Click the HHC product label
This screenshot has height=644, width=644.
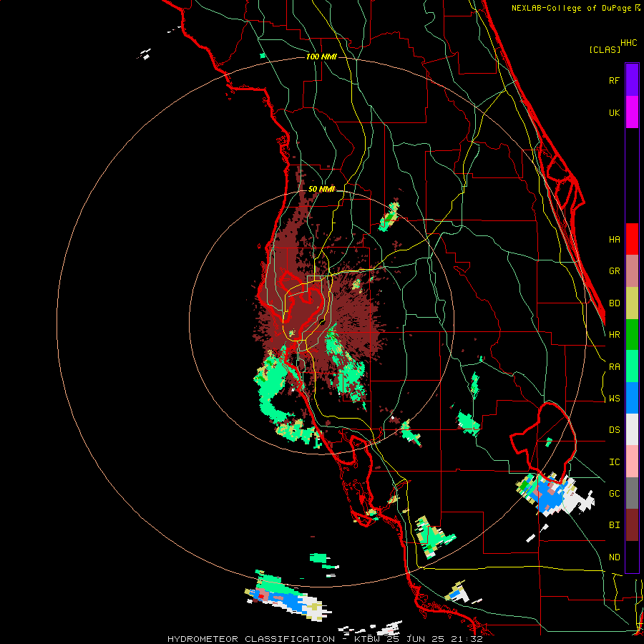pyautogui.click(x=628, y=43)
